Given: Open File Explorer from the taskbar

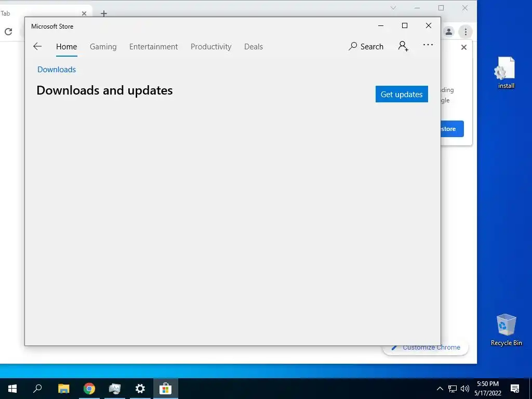Looking at the screenshot, I should pyautogui.click(x=63, y=389).
